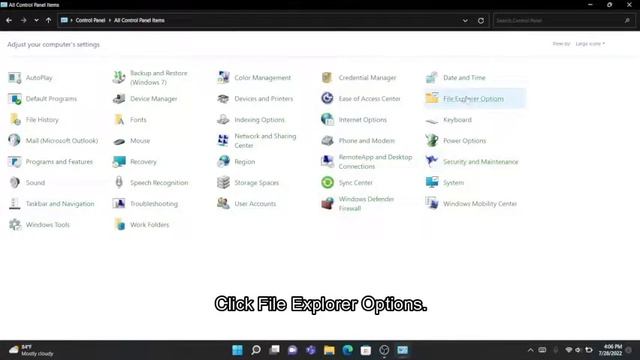Screen dimensions: 640x360
Task: Click the RemoteApp and Desktop Connections icon
Action: tap(327, 162)
